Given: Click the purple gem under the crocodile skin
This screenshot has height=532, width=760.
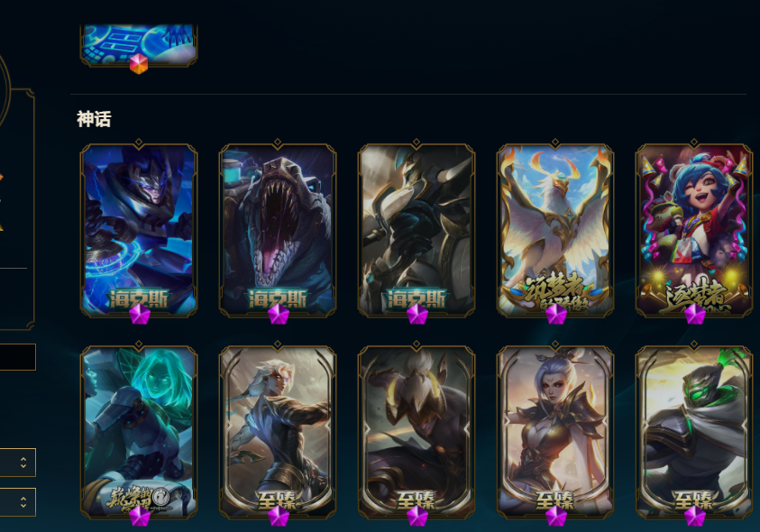Looking at the screenshot, I should 279,315.
